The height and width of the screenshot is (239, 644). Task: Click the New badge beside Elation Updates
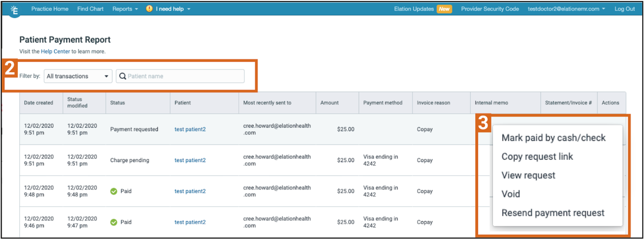(444, 9)
